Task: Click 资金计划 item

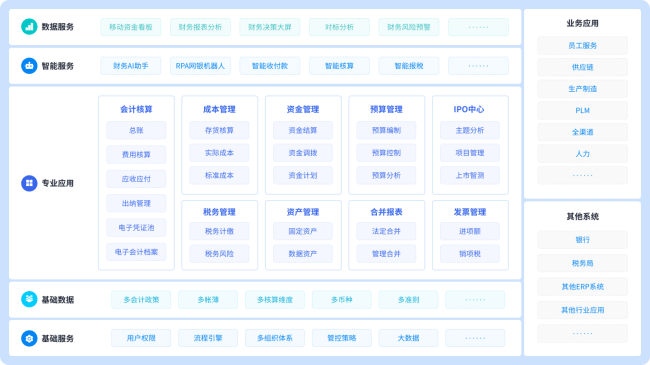Action: (x=303, y=175)
